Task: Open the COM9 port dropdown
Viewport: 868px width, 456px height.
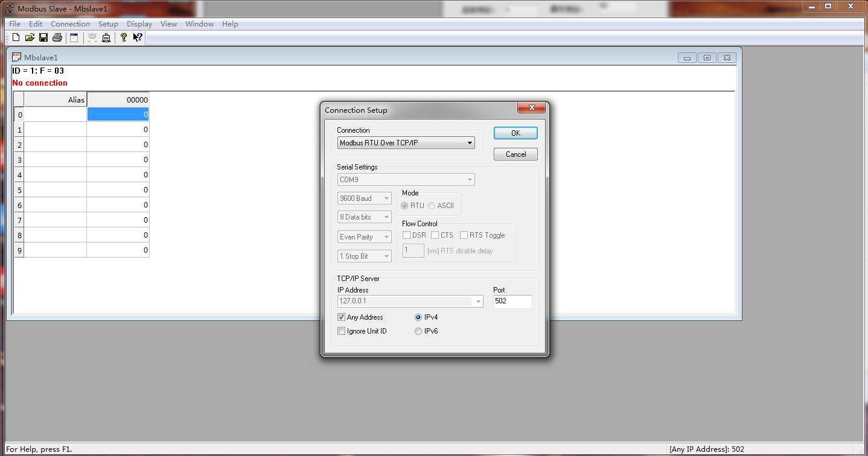Action: 406,180
